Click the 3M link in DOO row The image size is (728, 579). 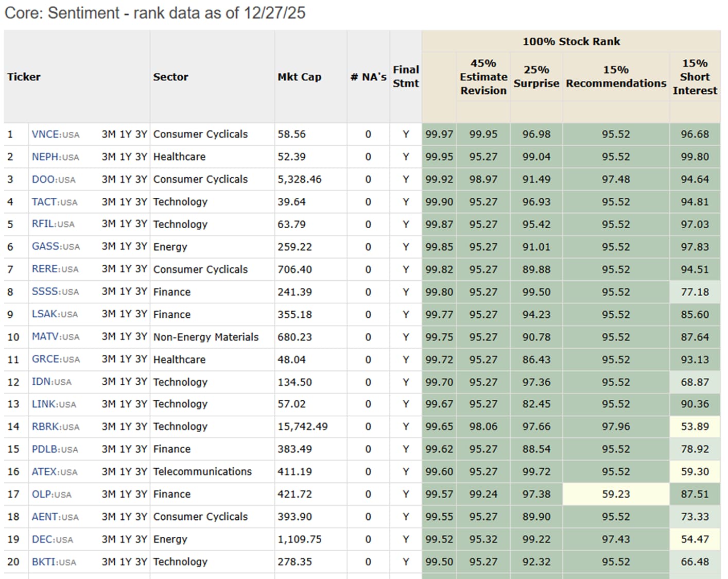coord(109,179)
